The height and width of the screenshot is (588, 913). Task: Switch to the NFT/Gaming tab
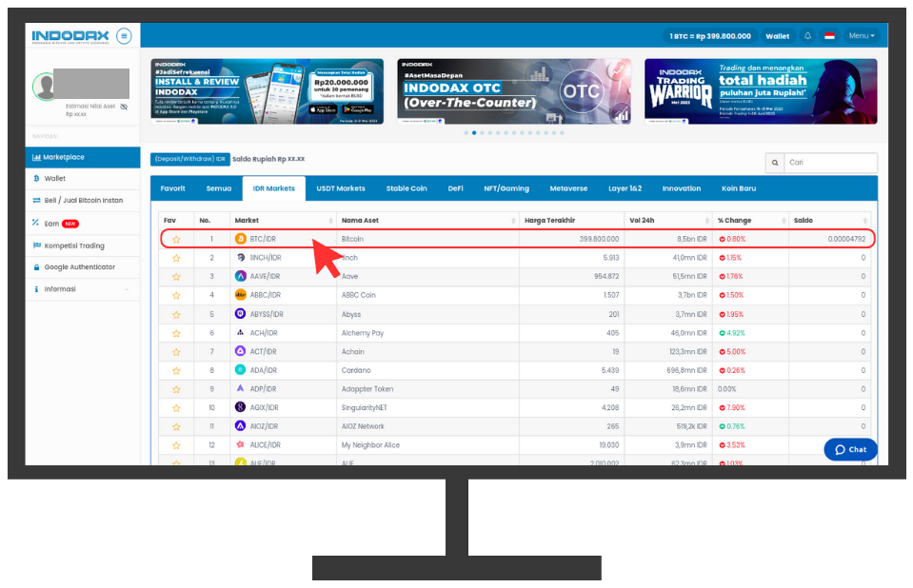point(506,188)
